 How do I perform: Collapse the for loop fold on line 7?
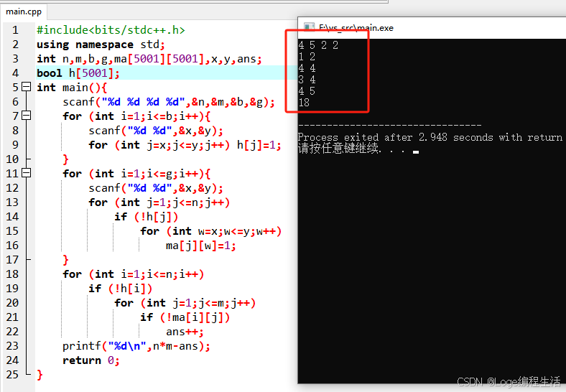[x=27, y=116]
